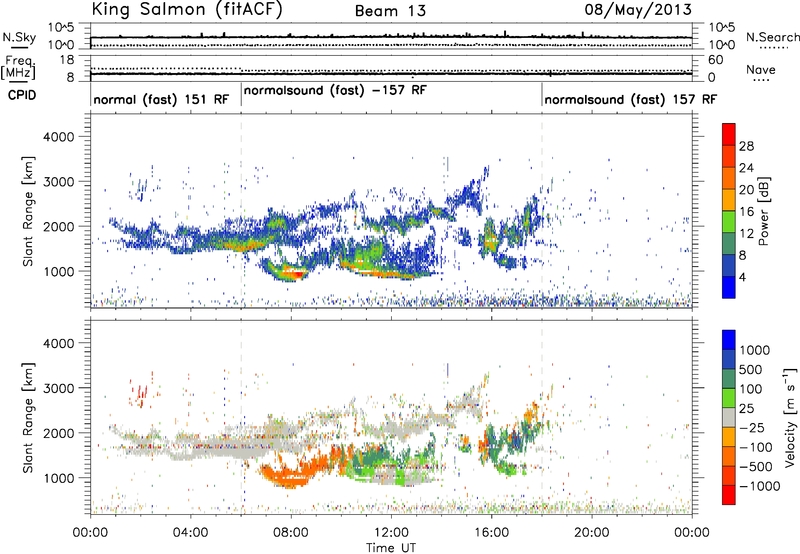Image resolution: width=800 pixels, height=554 pixels.
Task: Click the "28" Power colorbar tick value
Action: click(x=746, y=146)
